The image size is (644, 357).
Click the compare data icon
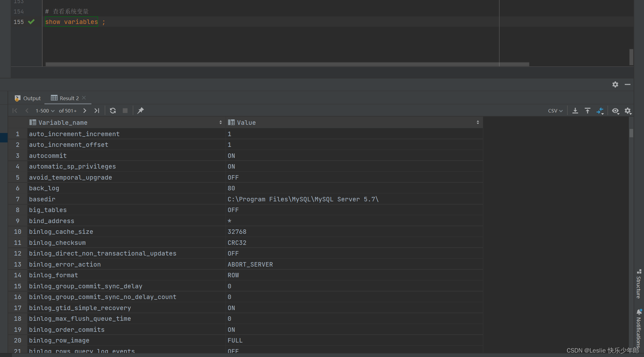tap(600, 111)
